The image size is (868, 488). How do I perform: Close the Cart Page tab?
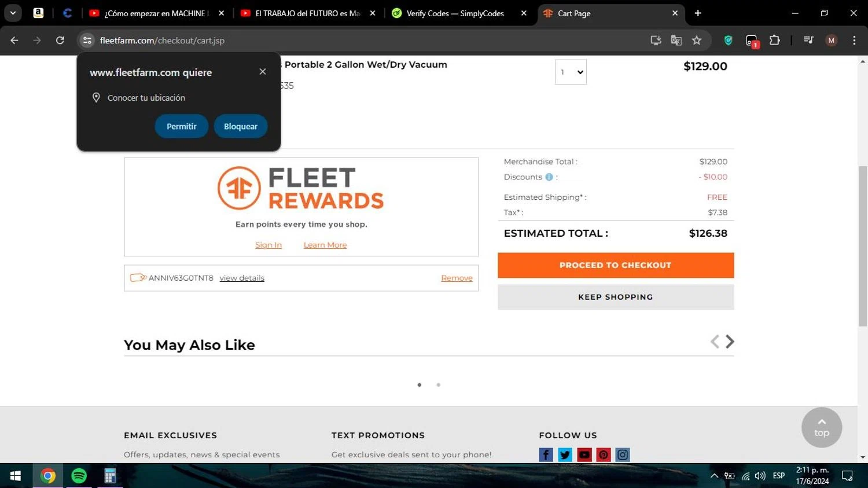tap(675, 13)
